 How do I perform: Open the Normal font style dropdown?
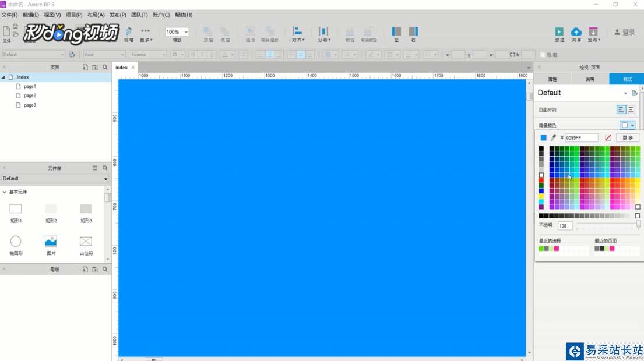pyautogui.click(x=148, y=55)
